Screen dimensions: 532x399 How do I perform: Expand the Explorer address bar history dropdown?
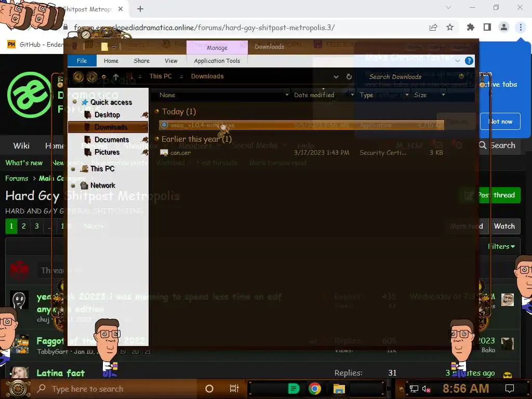[336, 77]
